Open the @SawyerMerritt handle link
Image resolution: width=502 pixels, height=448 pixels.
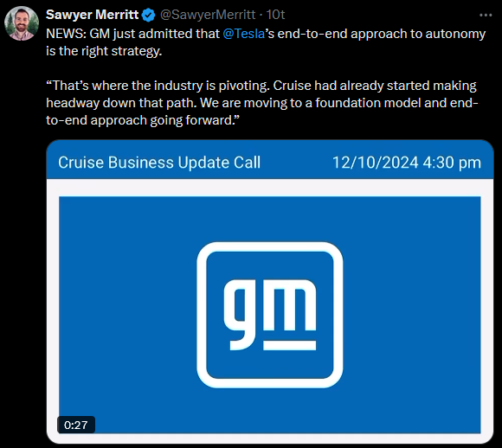click(x=208, y=15)
